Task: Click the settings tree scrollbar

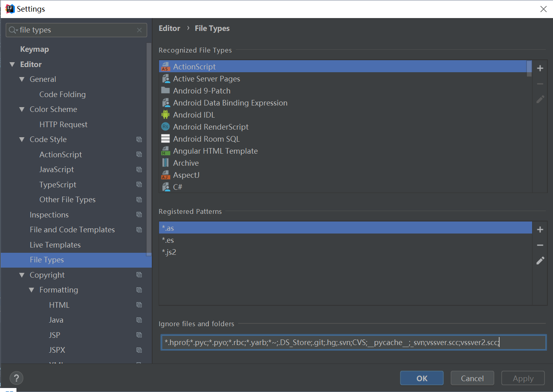Action: (149, 148)
